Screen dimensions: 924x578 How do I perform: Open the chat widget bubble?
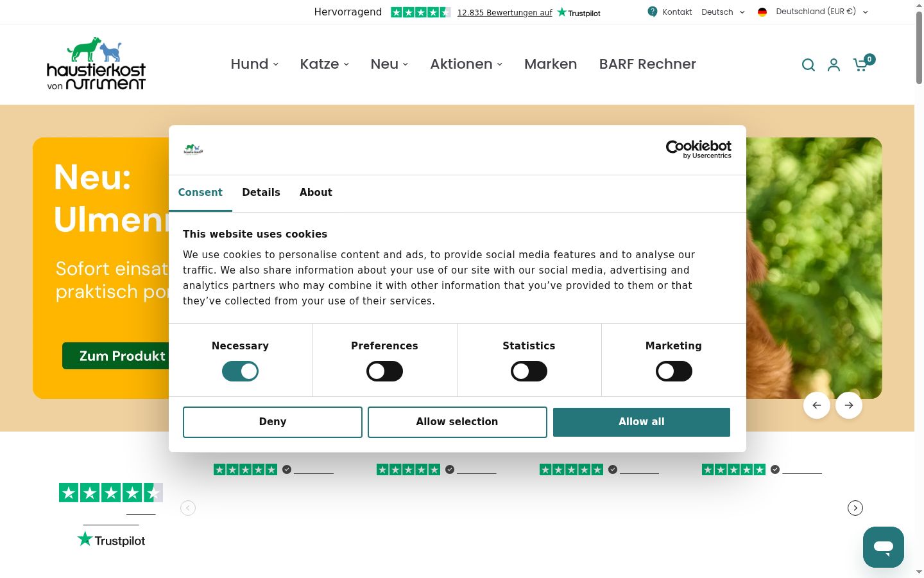884,547
